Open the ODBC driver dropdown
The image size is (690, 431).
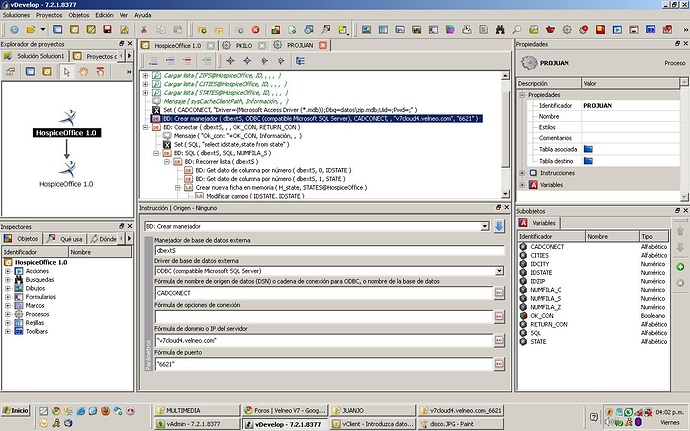click(499, 271)
